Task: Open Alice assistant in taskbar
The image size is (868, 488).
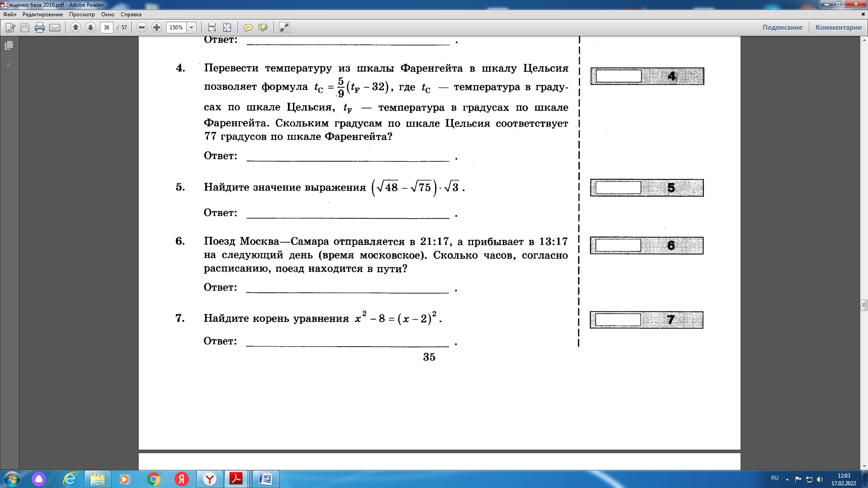Action: [x=39, y=479]
